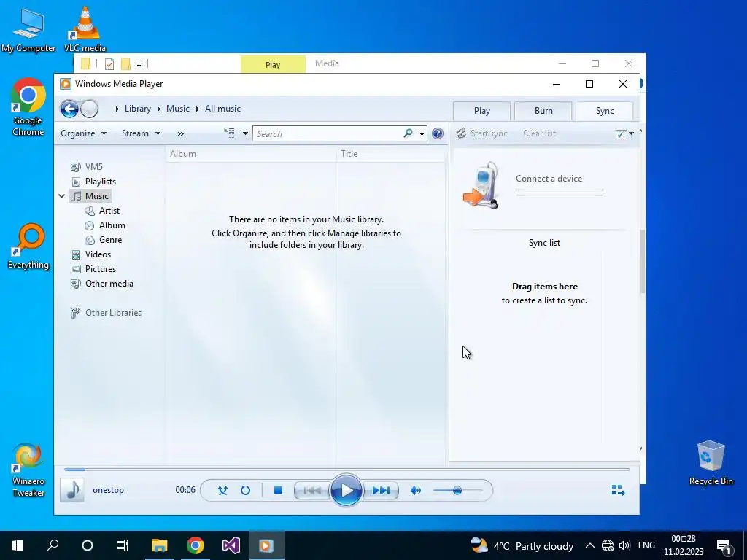Select Other media in the navigation pane
747x560 pixels.
click(x=102, y=284)
